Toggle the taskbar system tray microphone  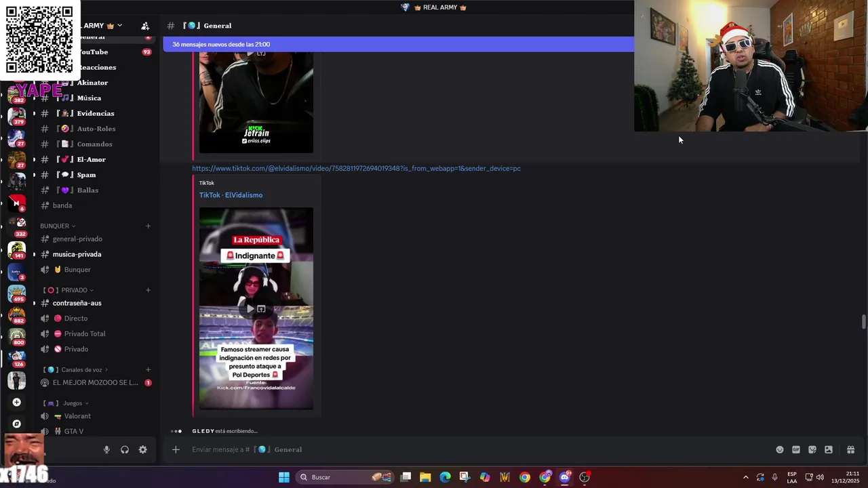[x=774, y=477]
